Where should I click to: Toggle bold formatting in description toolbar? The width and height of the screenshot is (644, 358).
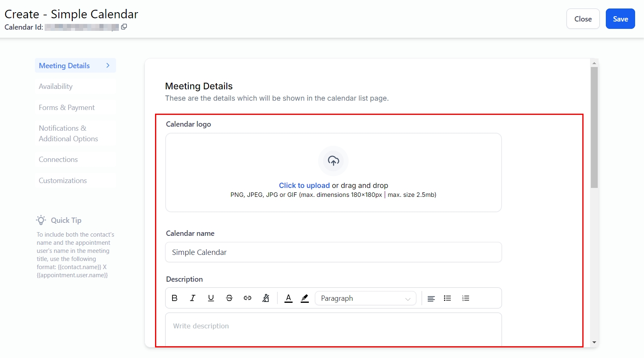174,298
